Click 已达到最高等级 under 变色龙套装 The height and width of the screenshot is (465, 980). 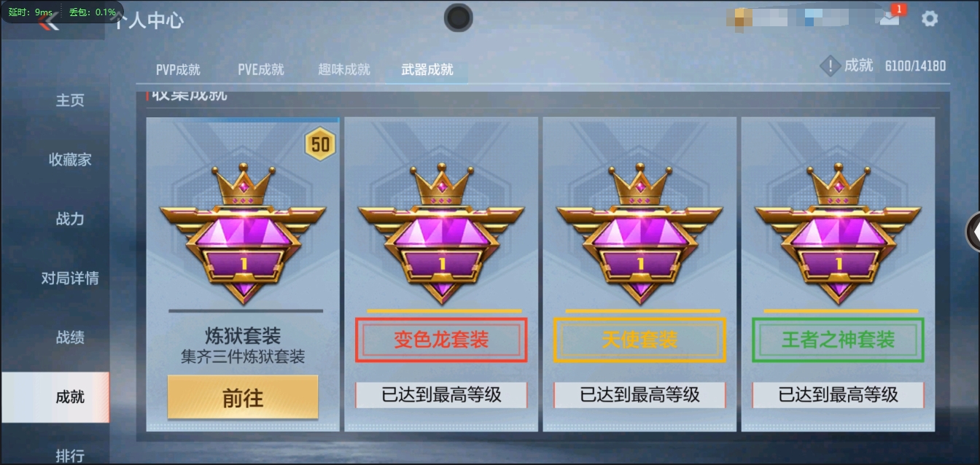441,395
